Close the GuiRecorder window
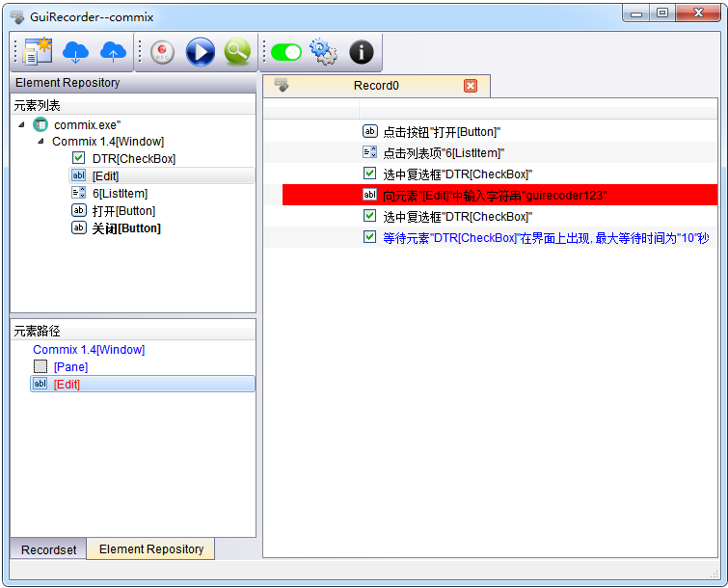This screenshot has height=588, width=728. [x=698, y=13]
